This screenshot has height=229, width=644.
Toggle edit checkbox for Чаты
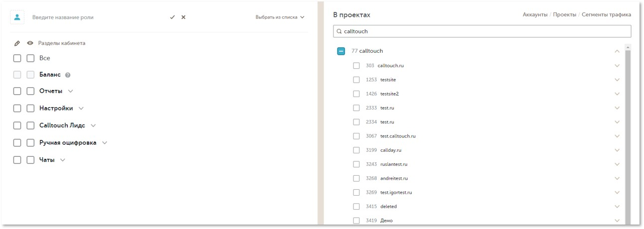17,160
